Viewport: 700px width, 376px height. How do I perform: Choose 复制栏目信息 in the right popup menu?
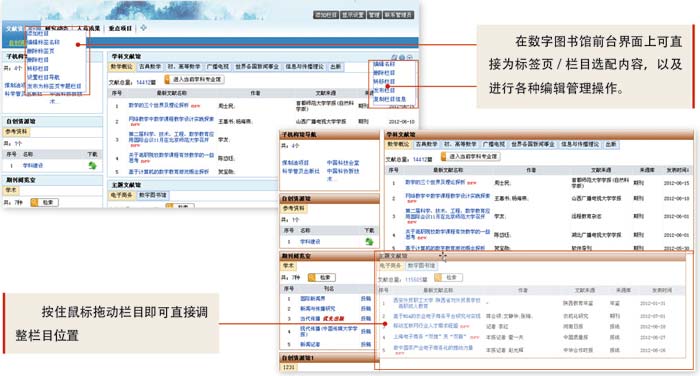click(390, 99)
